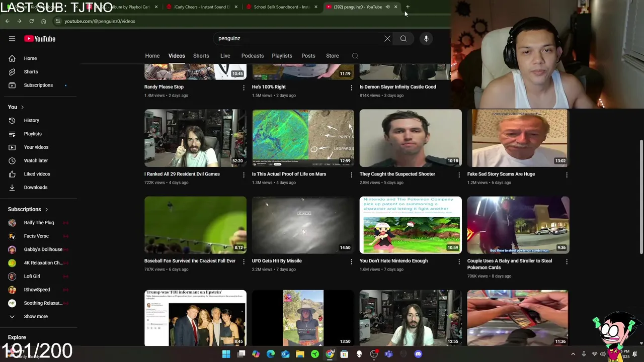Open Windows Start menu
644x362 pixels.
[x=226, y=354]
